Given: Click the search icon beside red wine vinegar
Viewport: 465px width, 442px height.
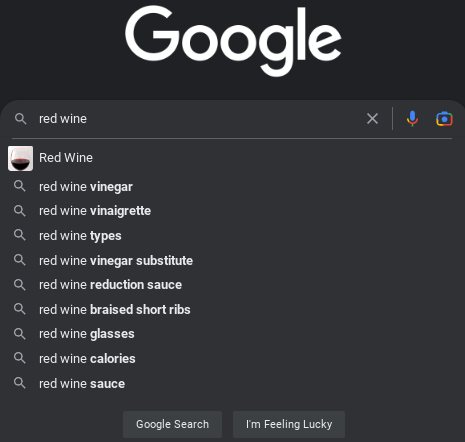Looking at the screenshot, I should click(20, 186).
